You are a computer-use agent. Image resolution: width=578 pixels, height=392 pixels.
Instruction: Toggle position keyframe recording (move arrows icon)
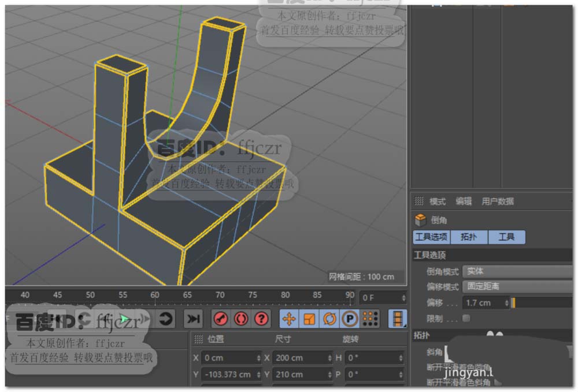pyautogui.click(x=289, y=319)
